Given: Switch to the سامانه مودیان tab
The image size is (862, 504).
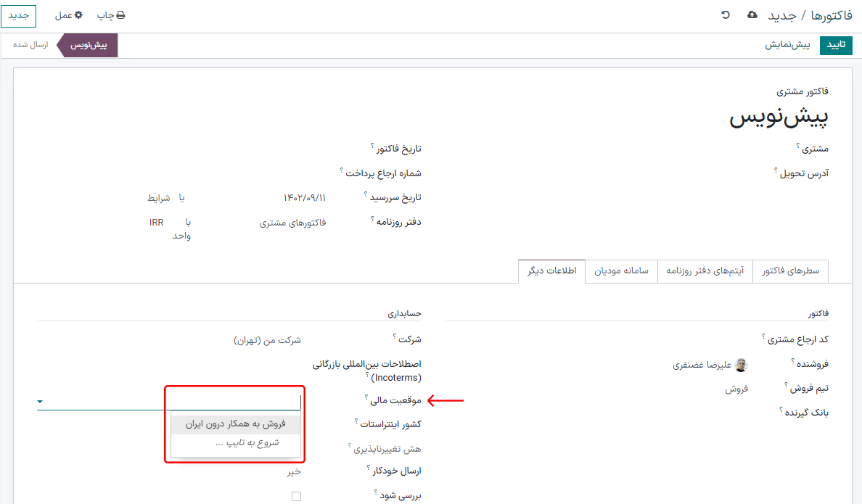Looking at the screenshot, I should 621,270.
